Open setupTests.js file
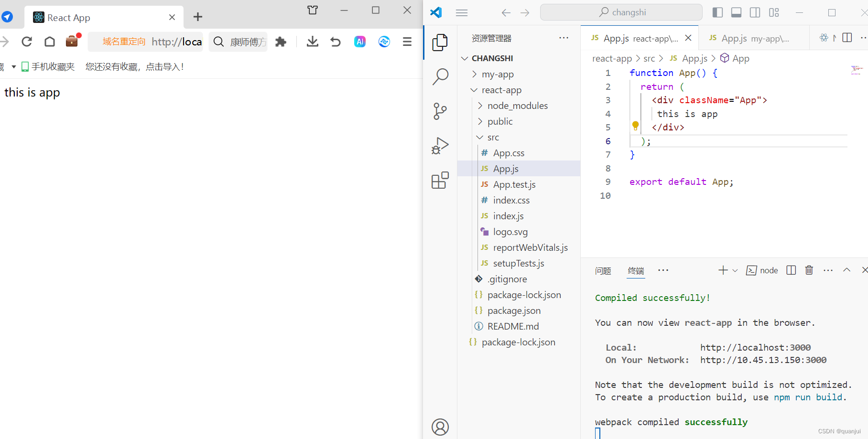Viewport: 868px width, 439px height. point(519,263)
